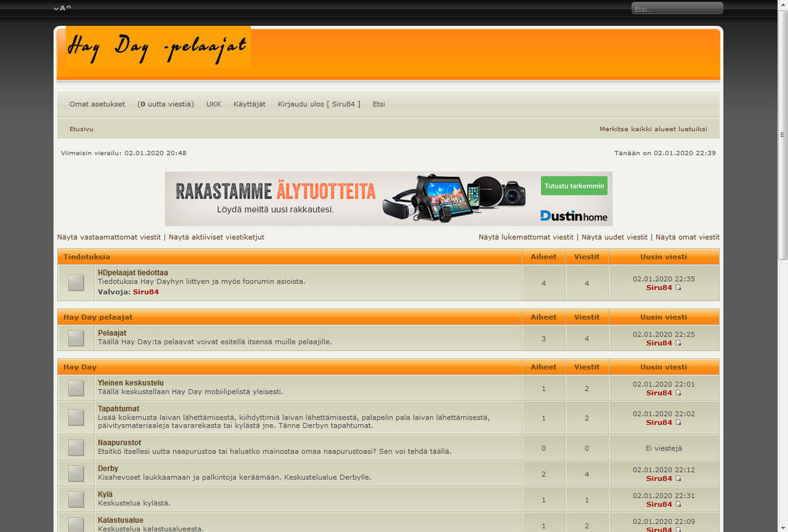788x532 pixels.
Task: Open the HDpelaajat tiedottaa forum
Action: point(132,273)
